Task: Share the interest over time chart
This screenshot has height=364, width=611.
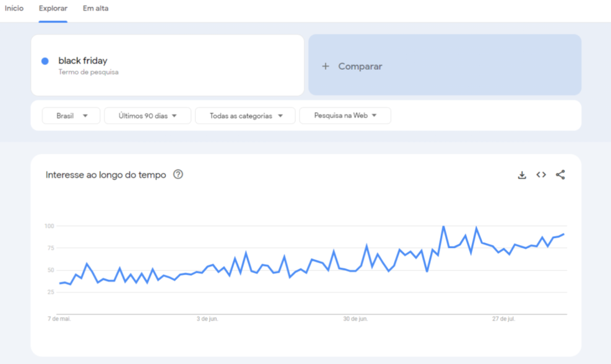Action: (560, 175)
